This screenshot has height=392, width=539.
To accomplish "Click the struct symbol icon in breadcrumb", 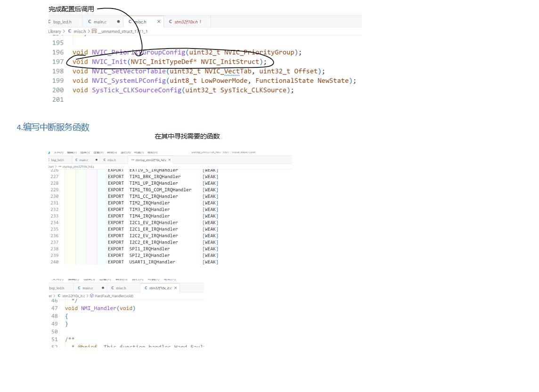I will point(94,31).
